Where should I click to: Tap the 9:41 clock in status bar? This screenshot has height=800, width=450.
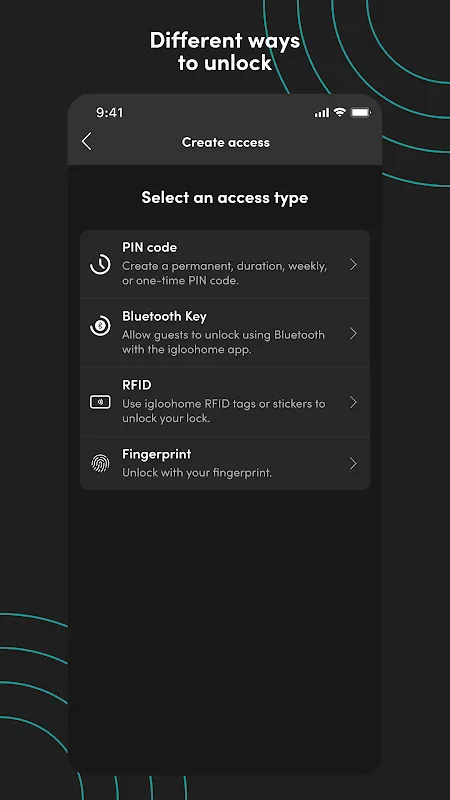110,112
